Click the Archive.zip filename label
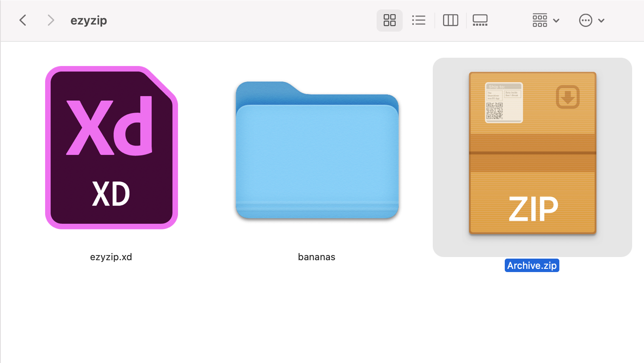Screen dimensions: 644x363 pyautogui.click(x=532, y=265)
